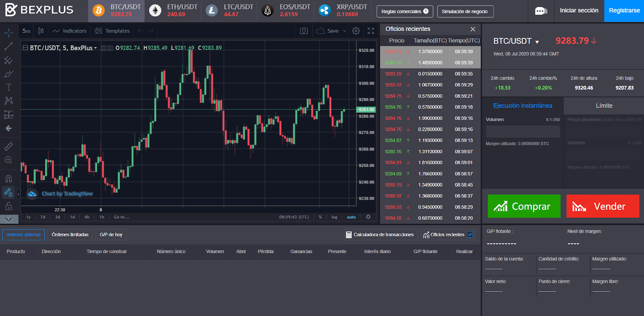
Task: Set chart range to 1d
Action: [72, 217]
